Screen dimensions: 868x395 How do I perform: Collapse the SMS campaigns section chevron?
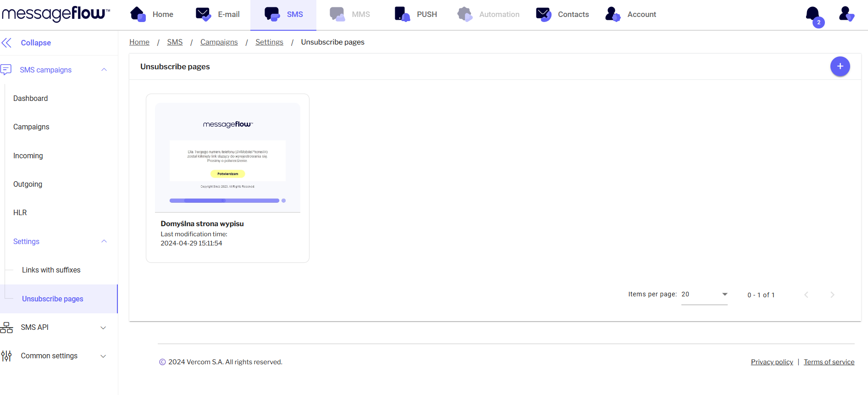click(104, 70)
